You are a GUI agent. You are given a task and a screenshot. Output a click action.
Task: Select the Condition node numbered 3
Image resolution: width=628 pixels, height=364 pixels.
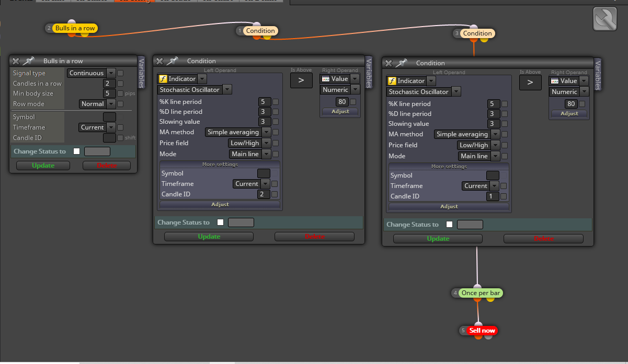[x=477, y=33]
